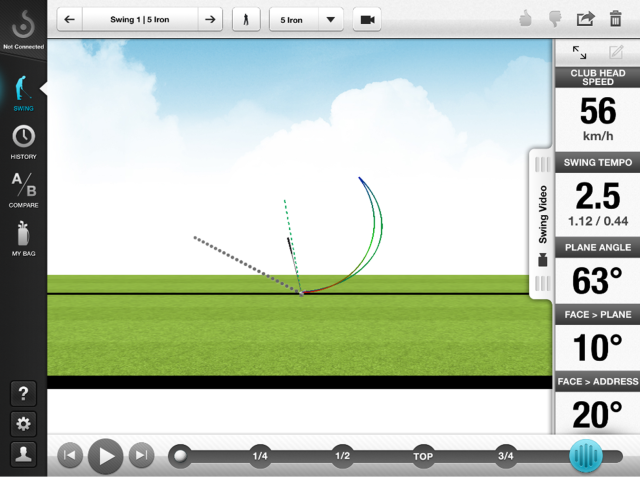
Task: Change the golfer view angle icon
Action: tap(246, 20)
